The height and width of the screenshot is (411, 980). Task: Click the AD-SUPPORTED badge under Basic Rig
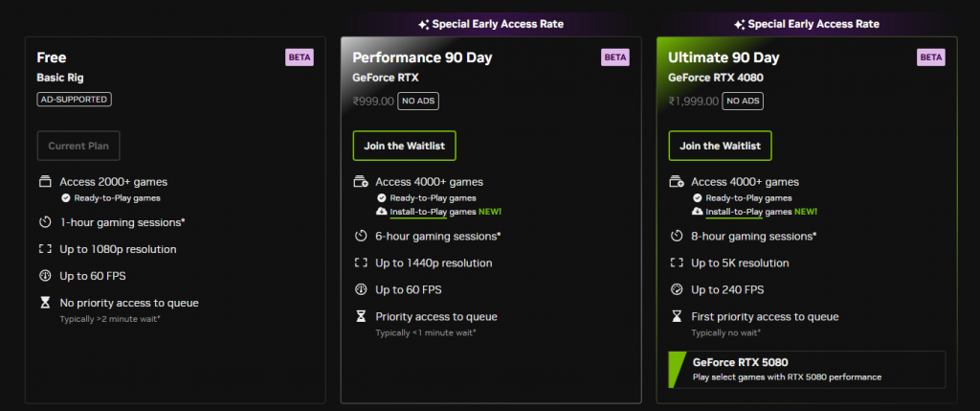coord(74,99)
